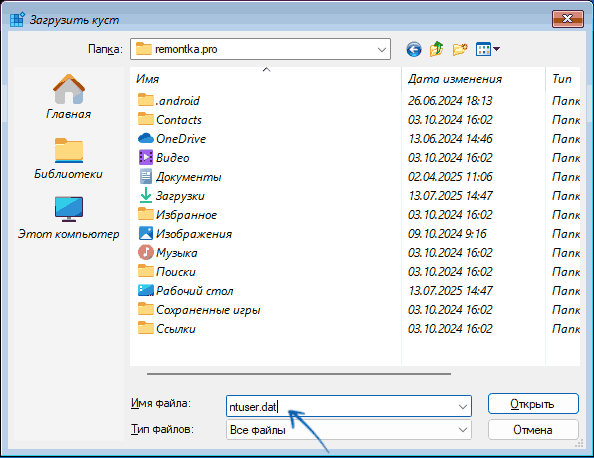This screenshot has height=458, width=594.
Task: Select the Contacts folder icon
Action: 146,119
